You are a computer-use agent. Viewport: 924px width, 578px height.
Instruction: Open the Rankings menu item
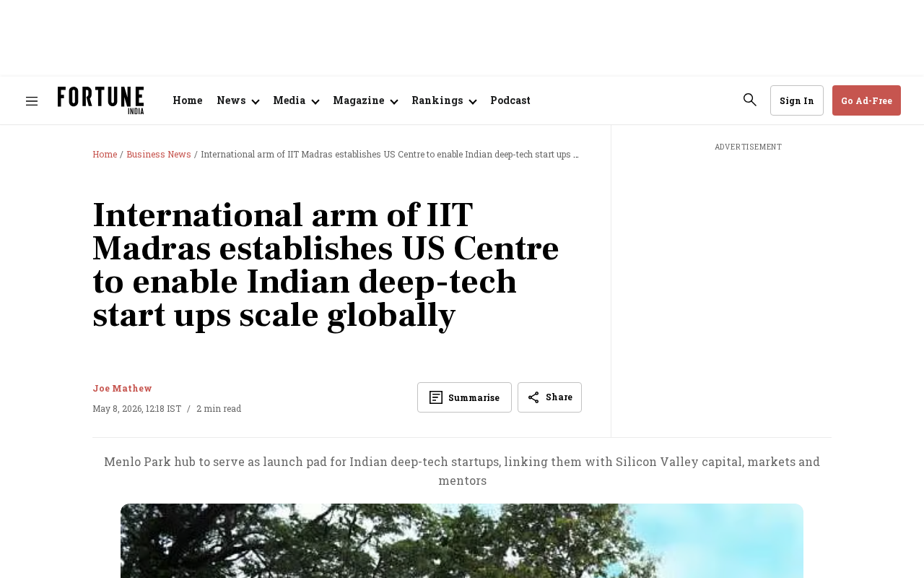(437, 100)
